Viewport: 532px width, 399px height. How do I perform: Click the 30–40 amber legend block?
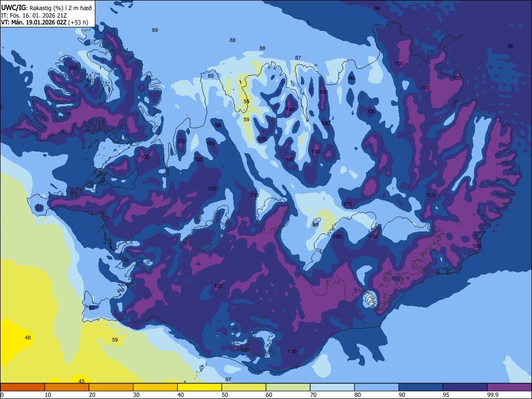pyautogui.click(x=155, y=387)
